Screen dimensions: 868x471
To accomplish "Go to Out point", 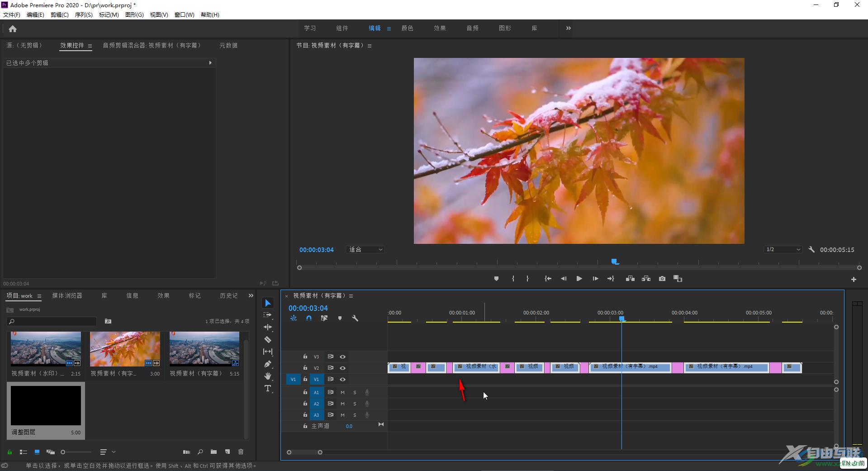I will coord(611,279).
